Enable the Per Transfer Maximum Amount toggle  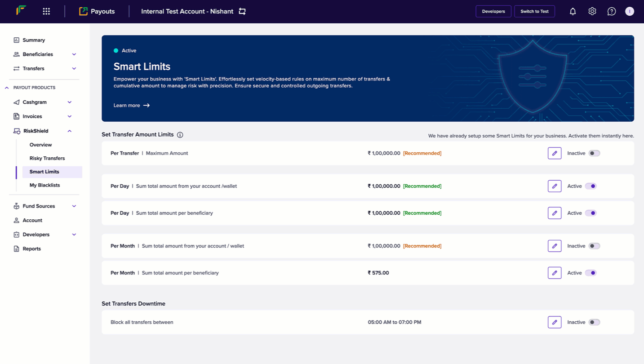[594, 153]
